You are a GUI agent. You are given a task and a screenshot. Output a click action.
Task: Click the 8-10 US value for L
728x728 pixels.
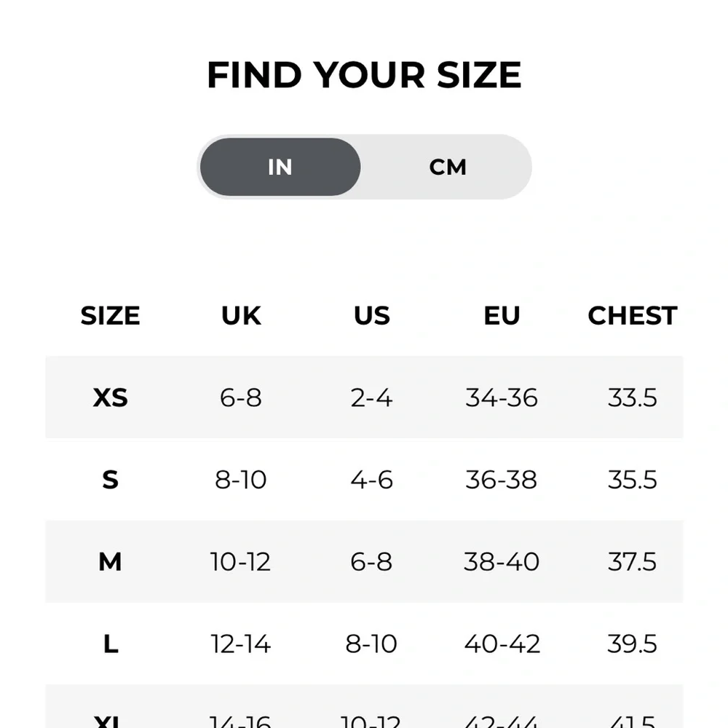tap(371, 644)
